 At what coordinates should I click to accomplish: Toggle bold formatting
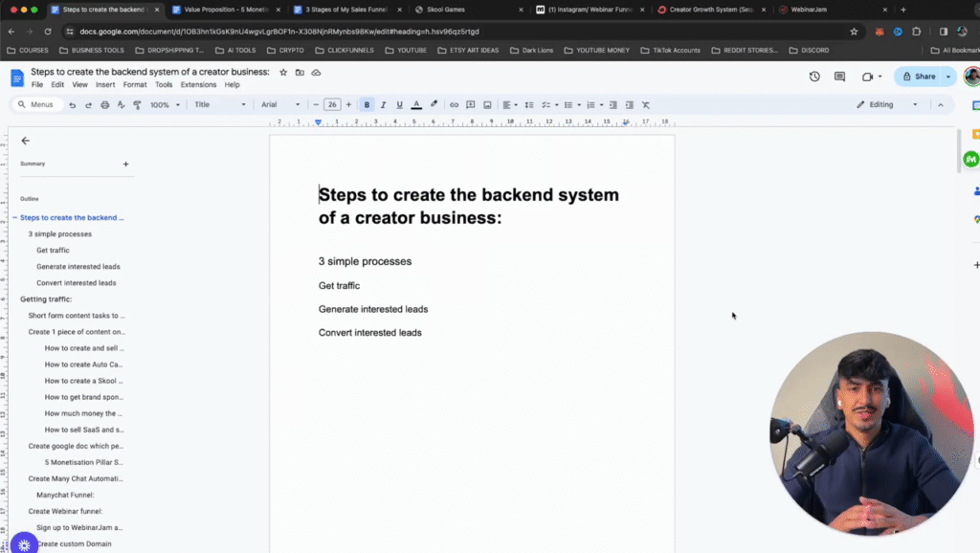[x=367, y=104]
